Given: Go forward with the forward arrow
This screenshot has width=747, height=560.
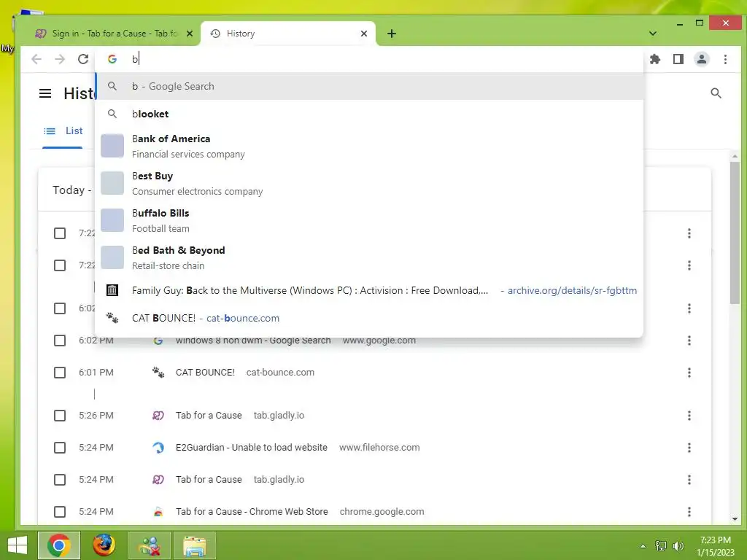Looking at the screenshot, I should click(x=60, y=59).
